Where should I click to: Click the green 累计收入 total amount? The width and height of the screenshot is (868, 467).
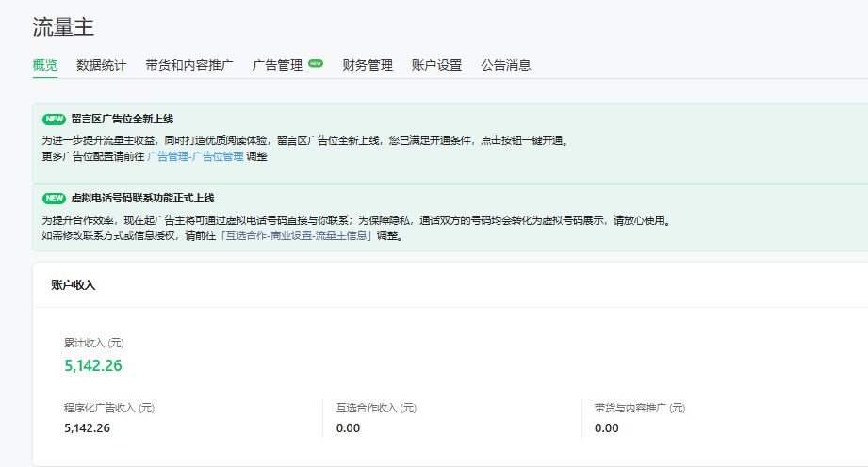[93, 366]
